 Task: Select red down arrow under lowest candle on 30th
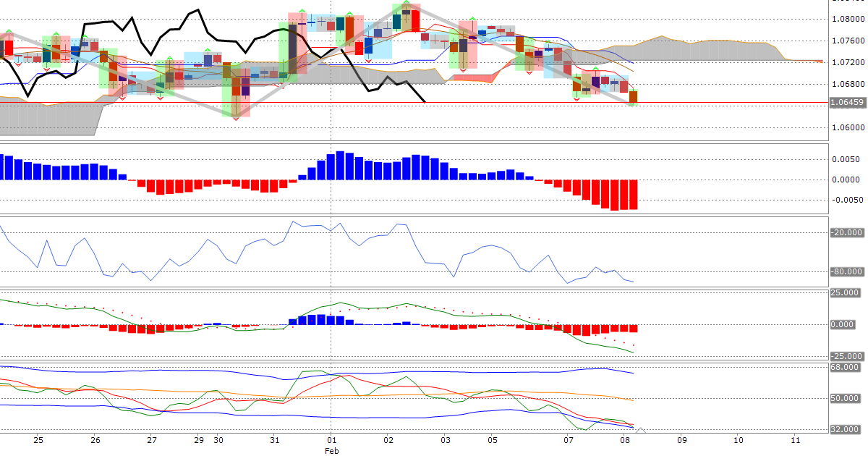pos(236,118)
